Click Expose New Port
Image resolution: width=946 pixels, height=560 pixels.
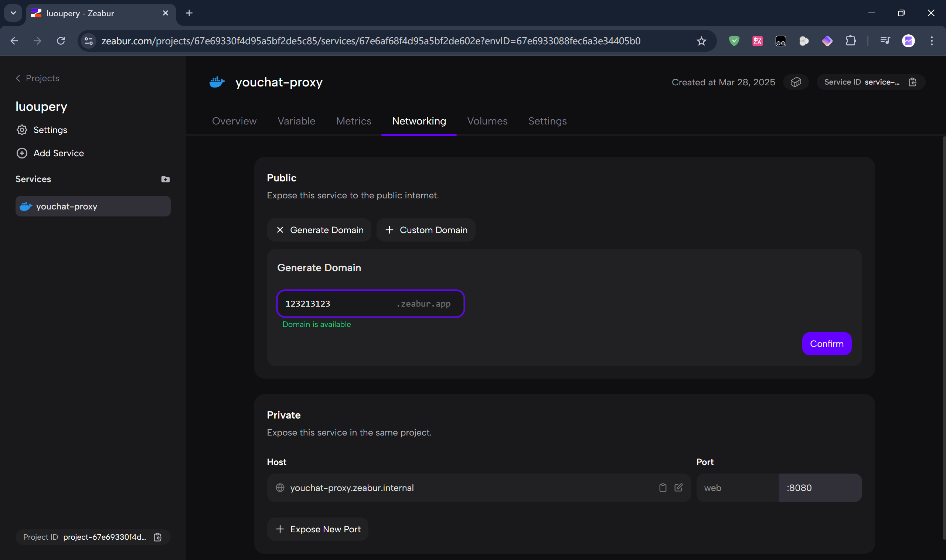click(x=318, y=529)
